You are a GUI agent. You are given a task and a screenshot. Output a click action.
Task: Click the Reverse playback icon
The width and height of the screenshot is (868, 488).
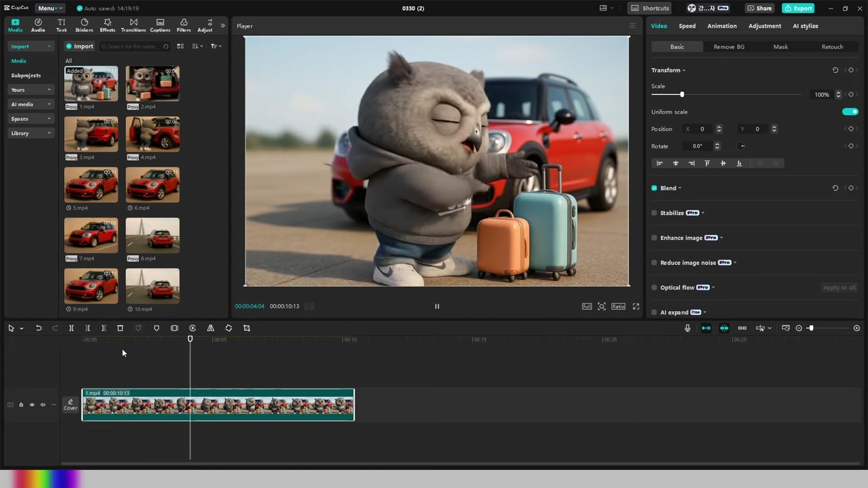click(192, 328)
